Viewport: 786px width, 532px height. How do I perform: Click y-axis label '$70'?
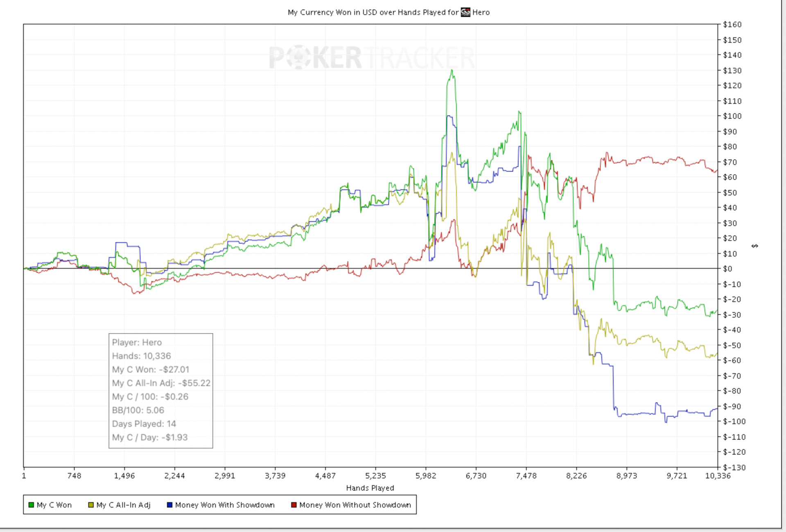pyautogui.click(x=730, y=162)
